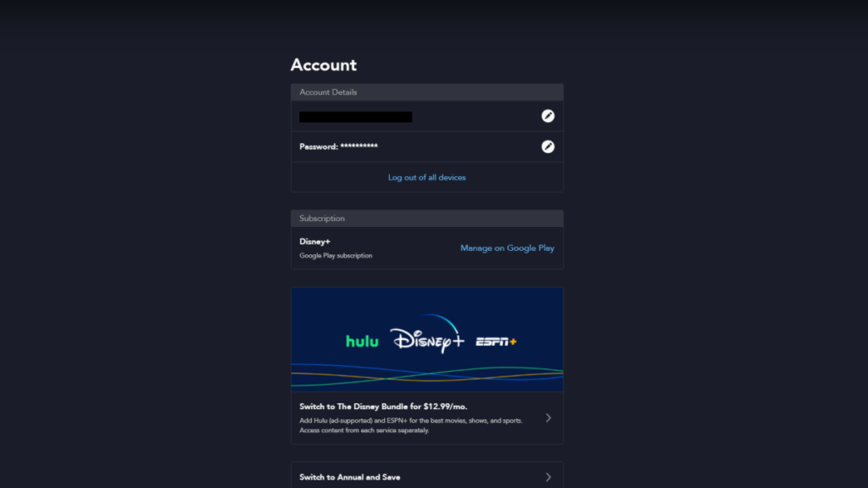Image resolution: width=868 pixels, height=488 pixels.
Task: Open the Manage on Google Play link
Action: 507,248
